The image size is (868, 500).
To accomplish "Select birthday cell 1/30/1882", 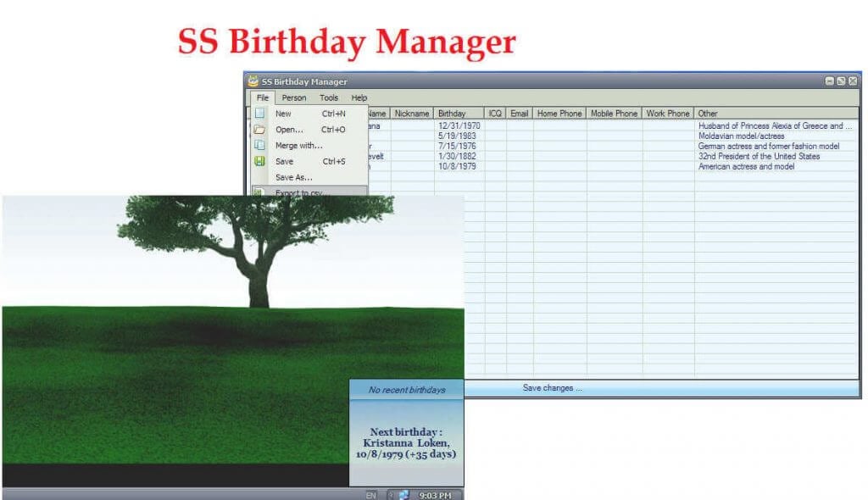I will click(x=459, y=156).
